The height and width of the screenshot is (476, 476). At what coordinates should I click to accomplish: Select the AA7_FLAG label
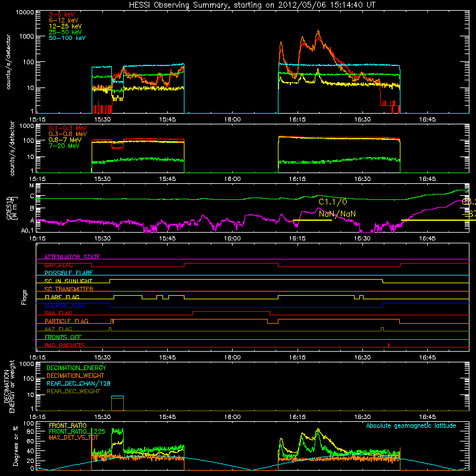click(x=58, y=329)
